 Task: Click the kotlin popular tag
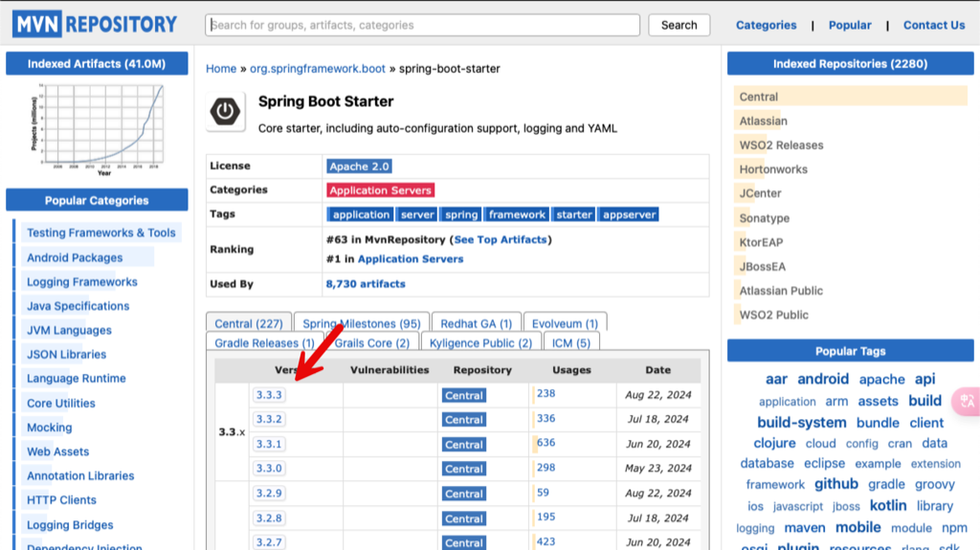click(x=888, y=505)
